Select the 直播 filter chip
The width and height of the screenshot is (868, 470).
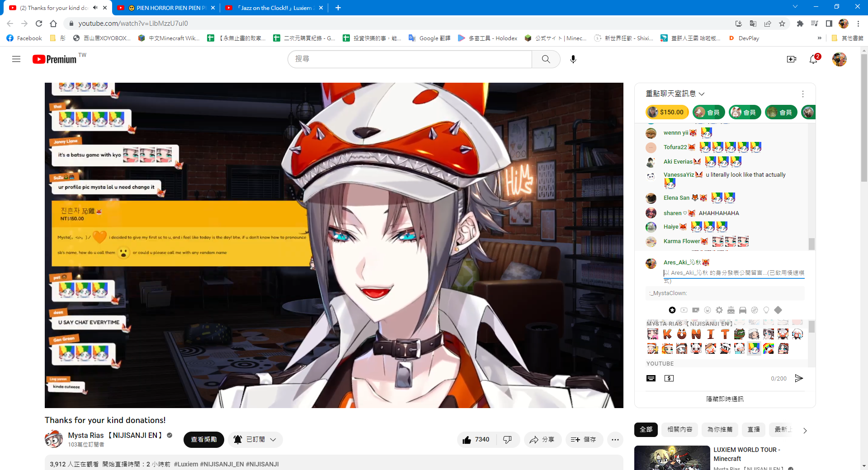tap(754, 429)
